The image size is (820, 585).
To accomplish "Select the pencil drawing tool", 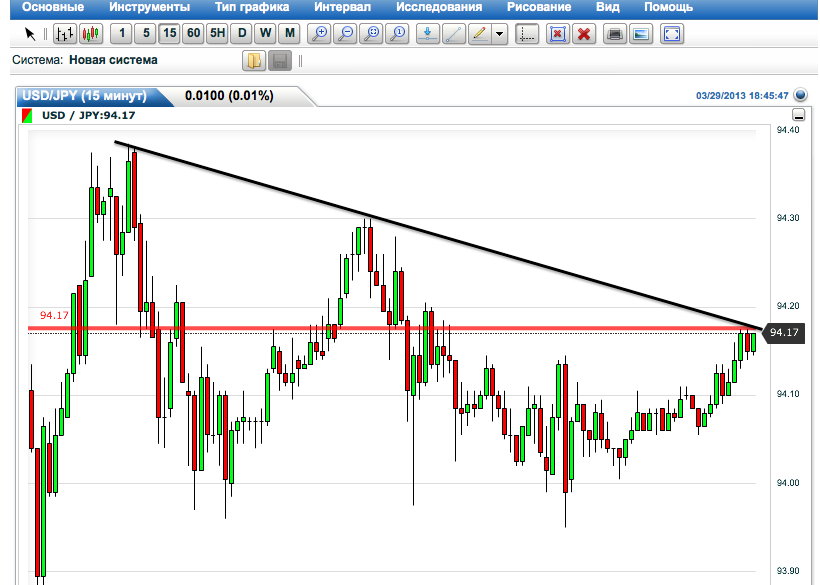I will pos(480,35).
